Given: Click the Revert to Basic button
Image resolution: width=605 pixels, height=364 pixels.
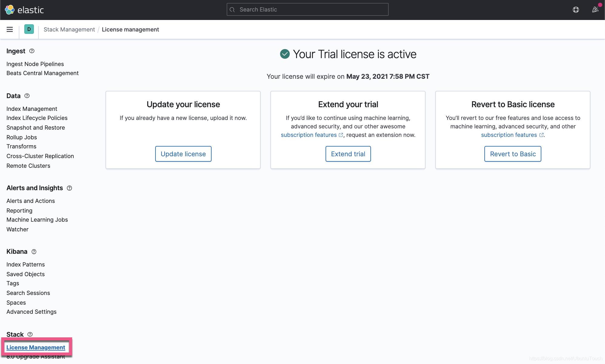Looking at the screenshot, I should pyautogui.click(x=513, y=154).
